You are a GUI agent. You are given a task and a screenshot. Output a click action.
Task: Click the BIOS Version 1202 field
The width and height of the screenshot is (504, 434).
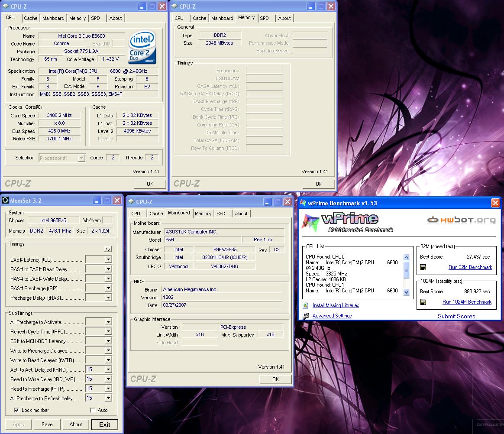tap(222, 298)
